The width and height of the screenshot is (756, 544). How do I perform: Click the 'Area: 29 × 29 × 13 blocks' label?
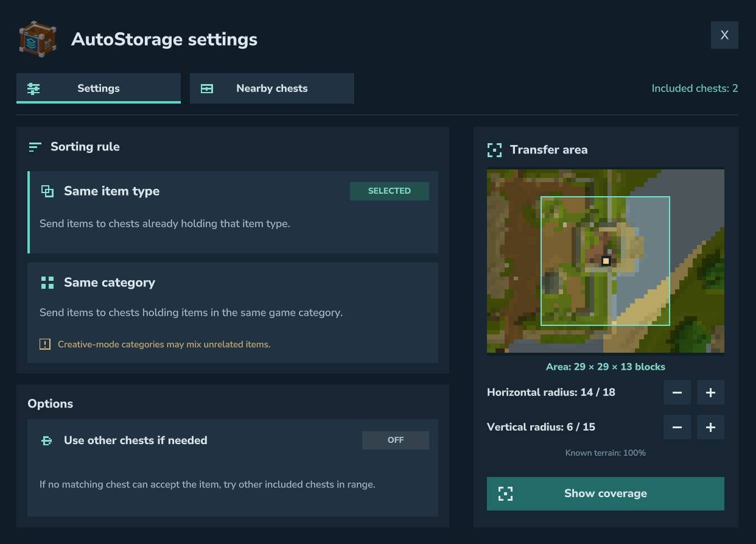click(x=606, y=367)
